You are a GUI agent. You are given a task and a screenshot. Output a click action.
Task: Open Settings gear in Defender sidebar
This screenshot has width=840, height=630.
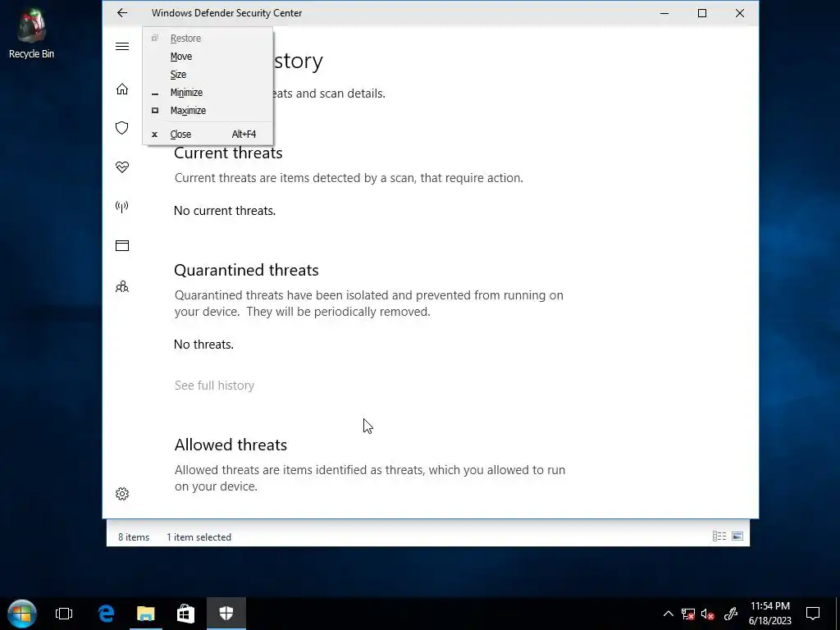(122, 493)
